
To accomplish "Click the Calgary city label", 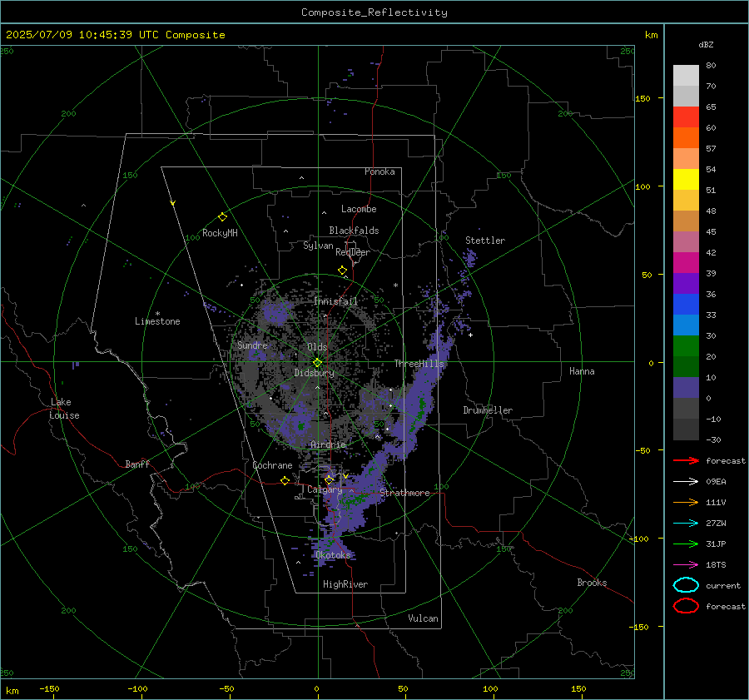I will point(325,489).
